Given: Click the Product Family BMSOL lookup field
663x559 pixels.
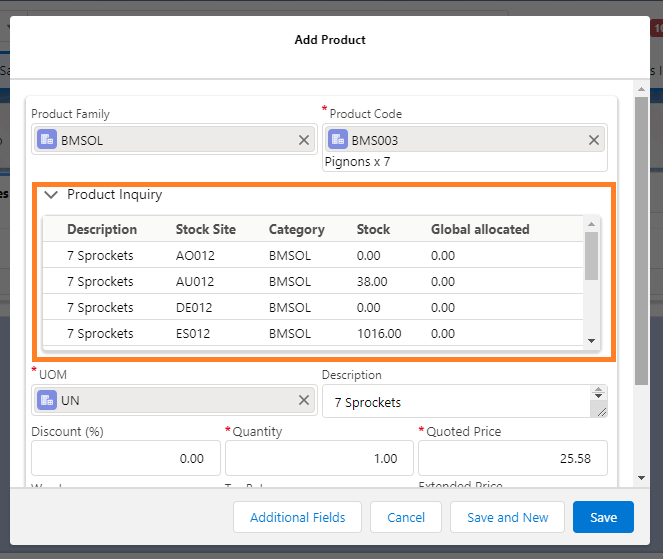Looking at the screenshot, I should 174,140.
